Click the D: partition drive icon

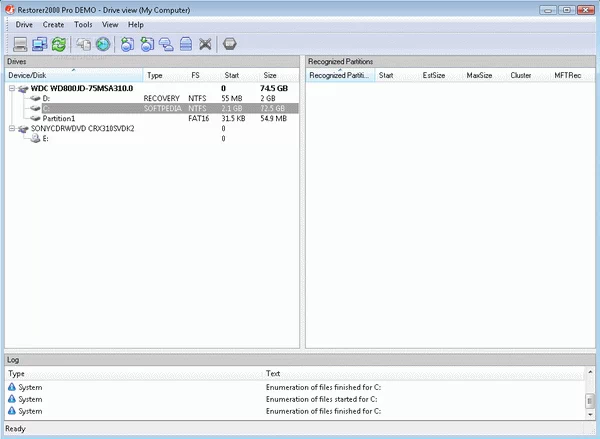pyautogui.click(x=35, y=98)
